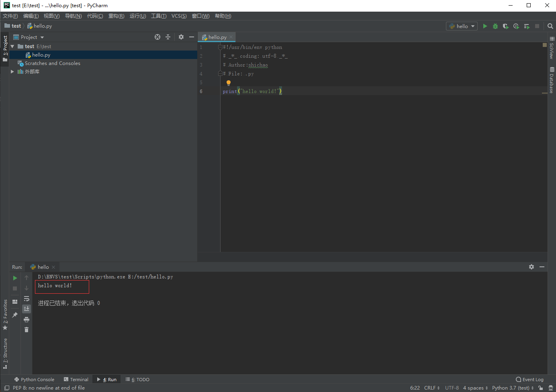The width and height of the screenshot is (556, 392).
Task: Click the yellow warning marker in editor stripe
Action: coord(545,93)
